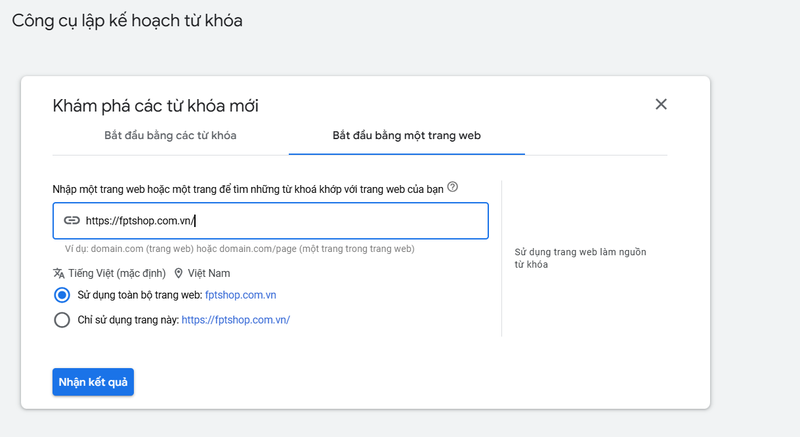Click the 'Ví dụ: domain.com' hint text
Viewport: 800px width, 437px height.
(239, 249)
